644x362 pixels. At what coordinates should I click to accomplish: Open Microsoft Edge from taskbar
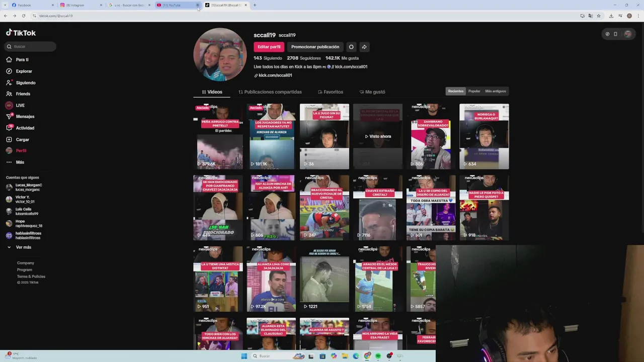[356, 356]
